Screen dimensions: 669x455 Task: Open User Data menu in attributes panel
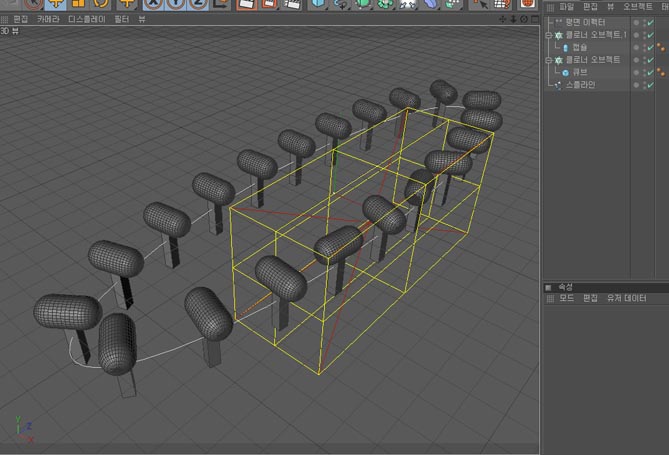point(628,298)
